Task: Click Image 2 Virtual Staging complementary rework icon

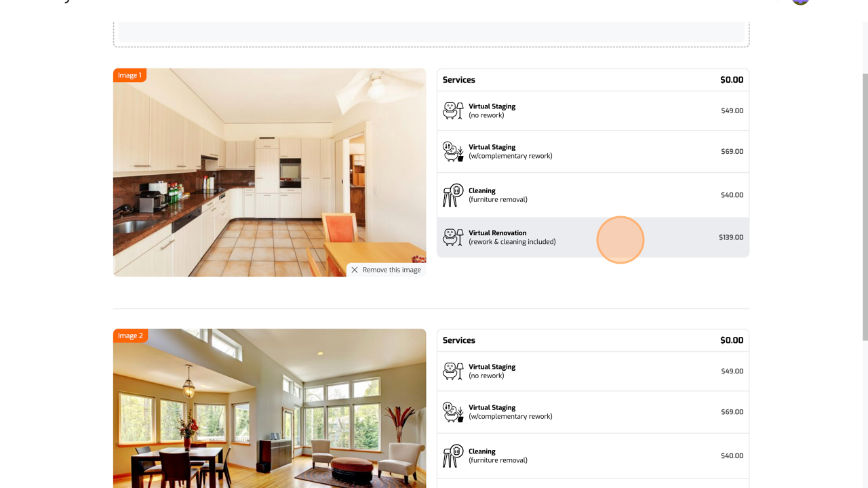Action: tap(453, 412)
